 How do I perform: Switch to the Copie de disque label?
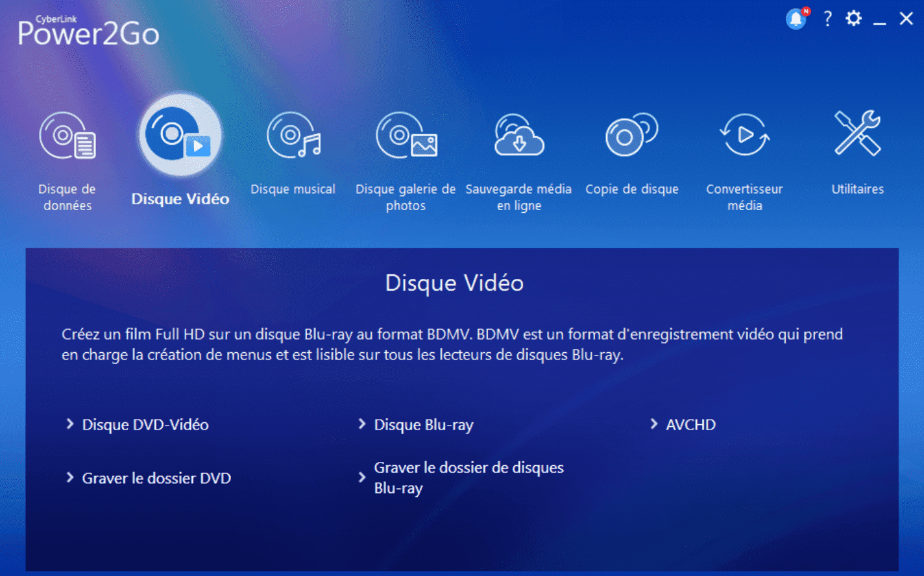pos(632,189)
